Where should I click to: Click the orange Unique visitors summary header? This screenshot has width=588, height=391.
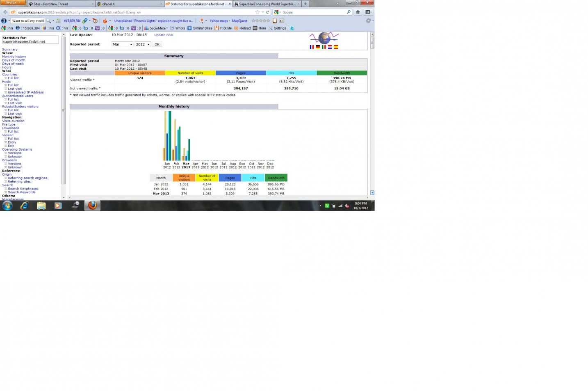[x=140, y=73]
